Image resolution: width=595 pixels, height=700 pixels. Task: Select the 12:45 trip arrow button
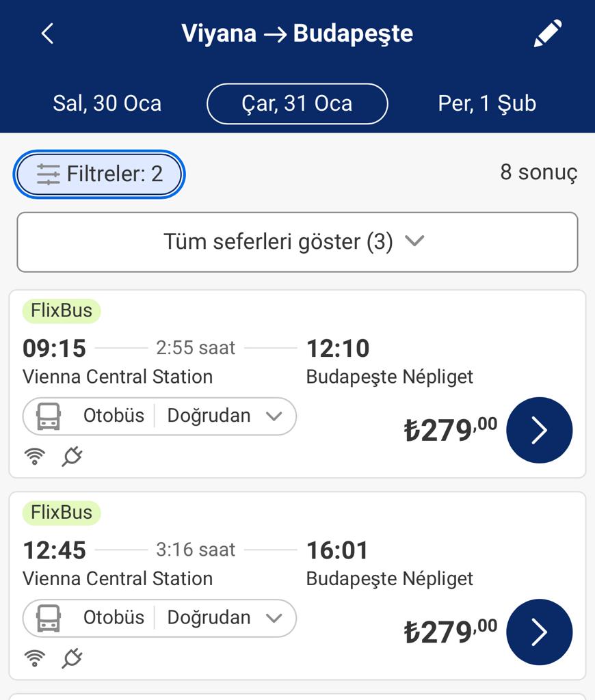pos(539,632)
